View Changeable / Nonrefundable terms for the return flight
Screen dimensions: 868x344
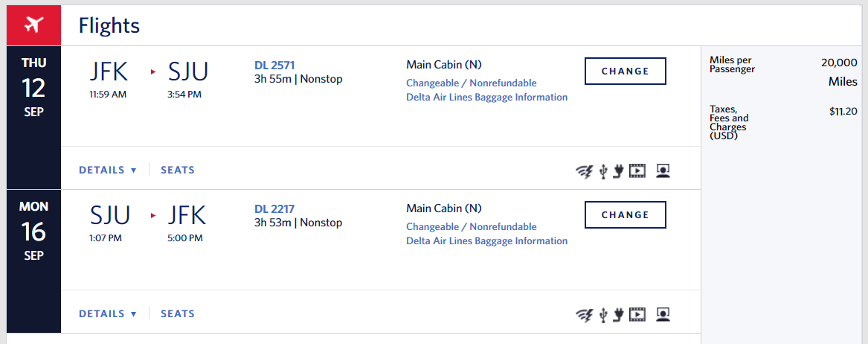coord(472,226)
